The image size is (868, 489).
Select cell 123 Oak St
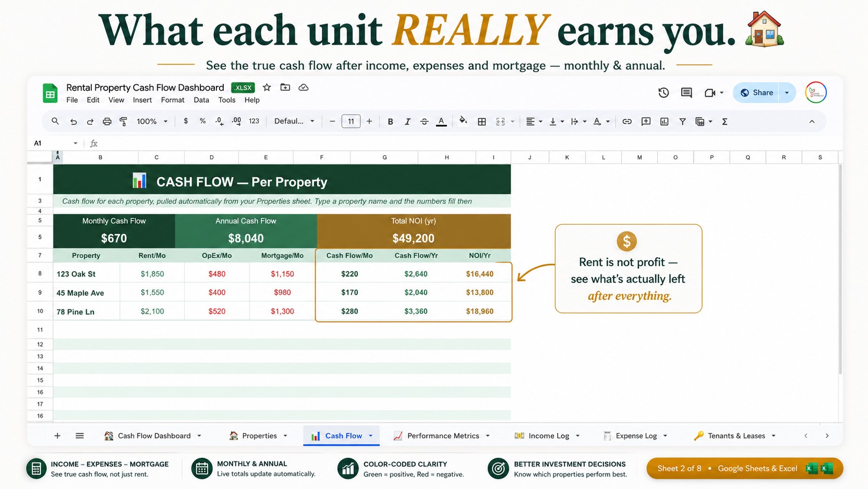point(87,274)
